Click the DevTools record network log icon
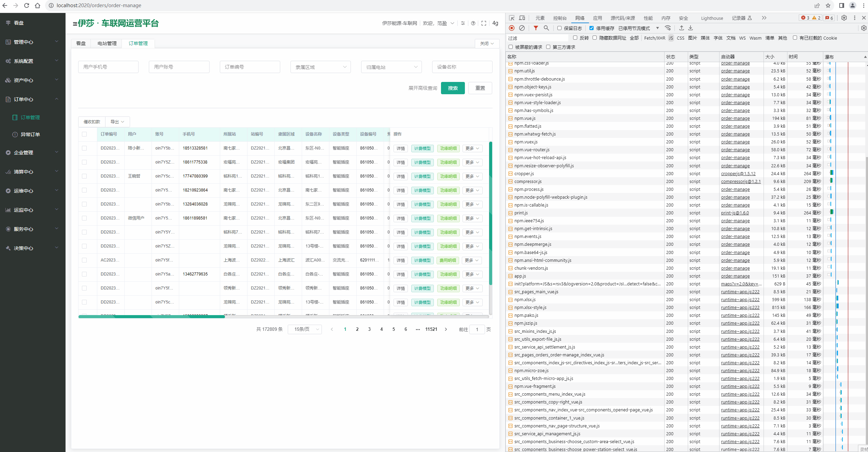This screenshot has height=452, width=868. (x=511, y=28)
